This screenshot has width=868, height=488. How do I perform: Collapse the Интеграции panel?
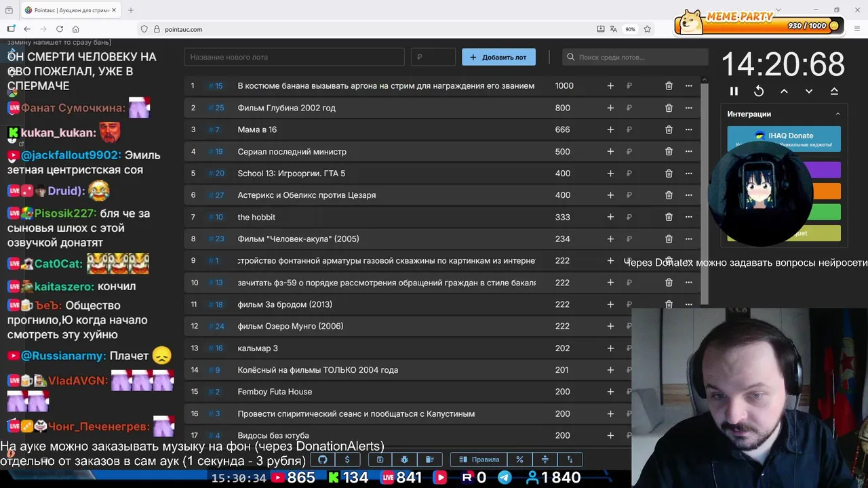pyautogui.click(x=837, y=114)
